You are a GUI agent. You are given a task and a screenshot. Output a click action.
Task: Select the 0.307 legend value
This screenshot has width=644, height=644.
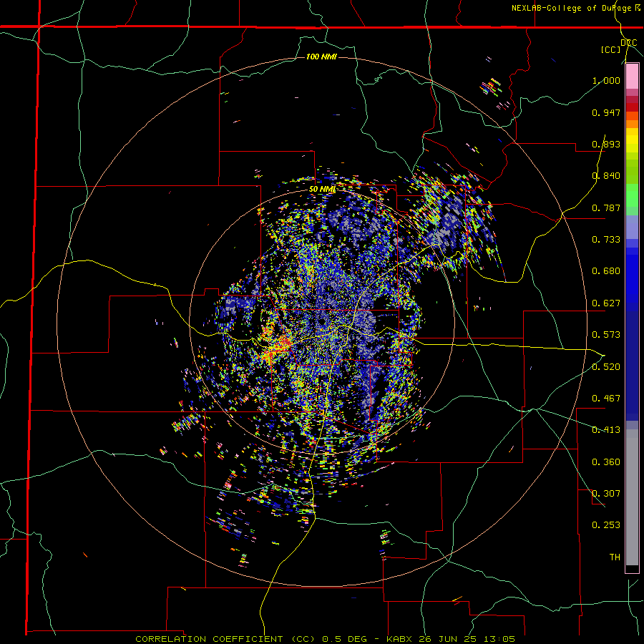click(606, 494)
